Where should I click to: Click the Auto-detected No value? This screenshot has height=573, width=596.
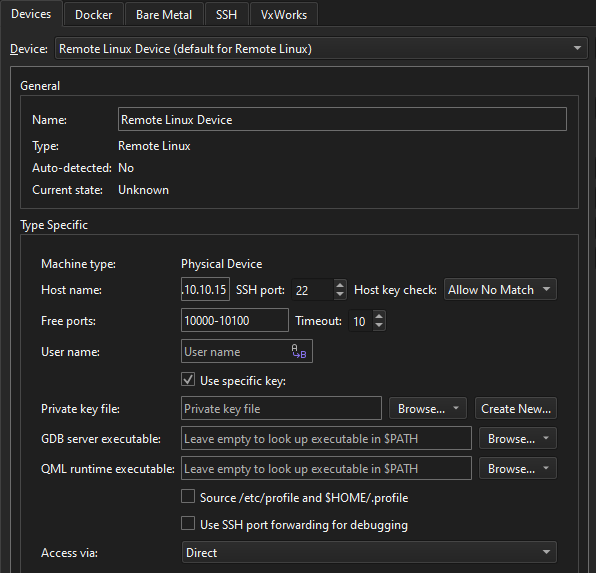[x=126, y=168]
